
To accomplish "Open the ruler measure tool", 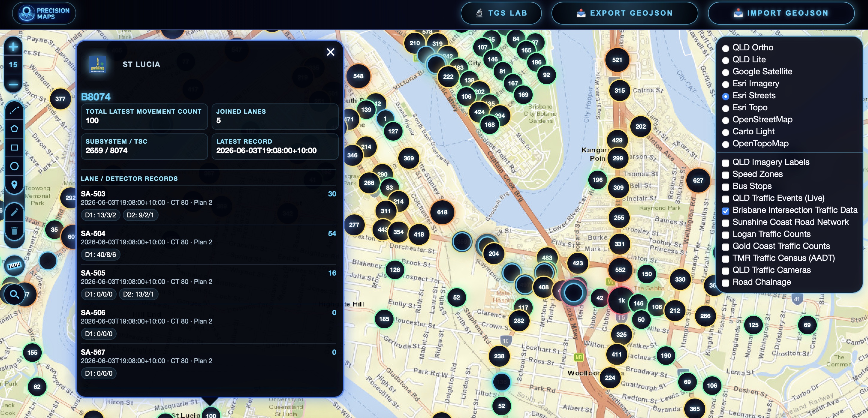I will click(14, 266).
